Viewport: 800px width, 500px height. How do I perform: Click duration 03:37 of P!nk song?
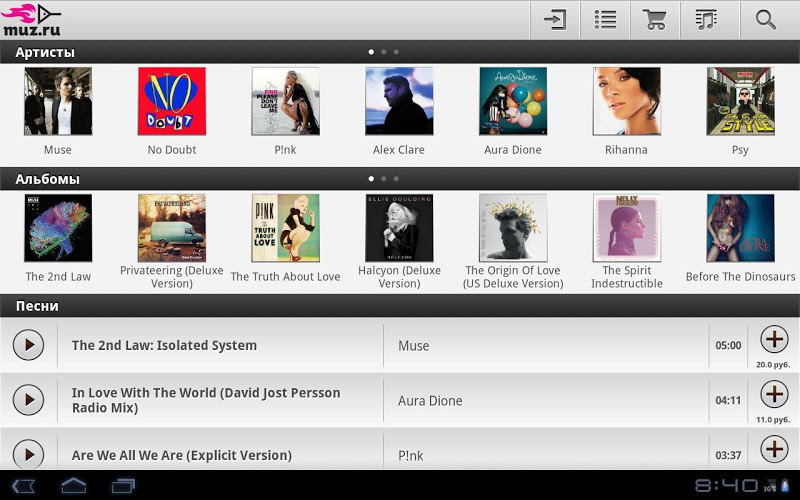click(728, 455)
